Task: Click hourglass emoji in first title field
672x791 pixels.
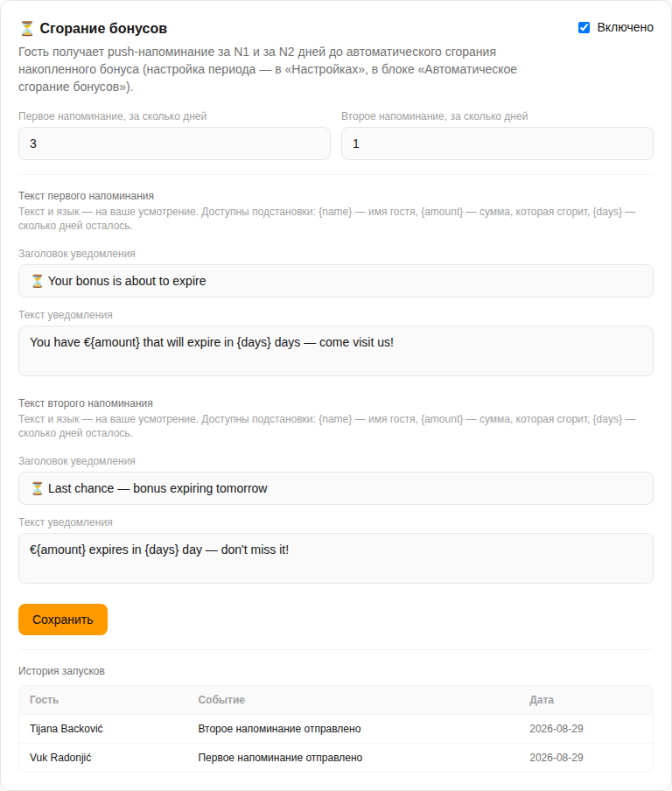Action: (38, 281)
